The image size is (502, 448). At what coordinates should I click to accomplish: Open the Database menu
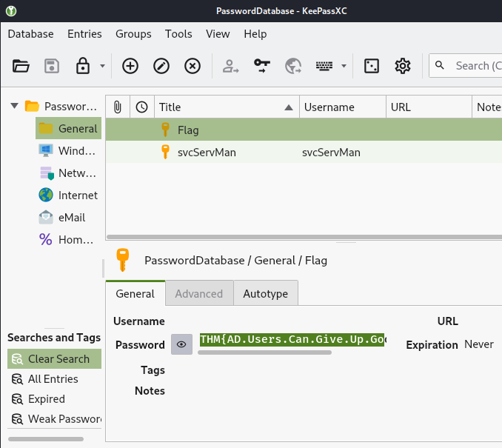point(31,34)
